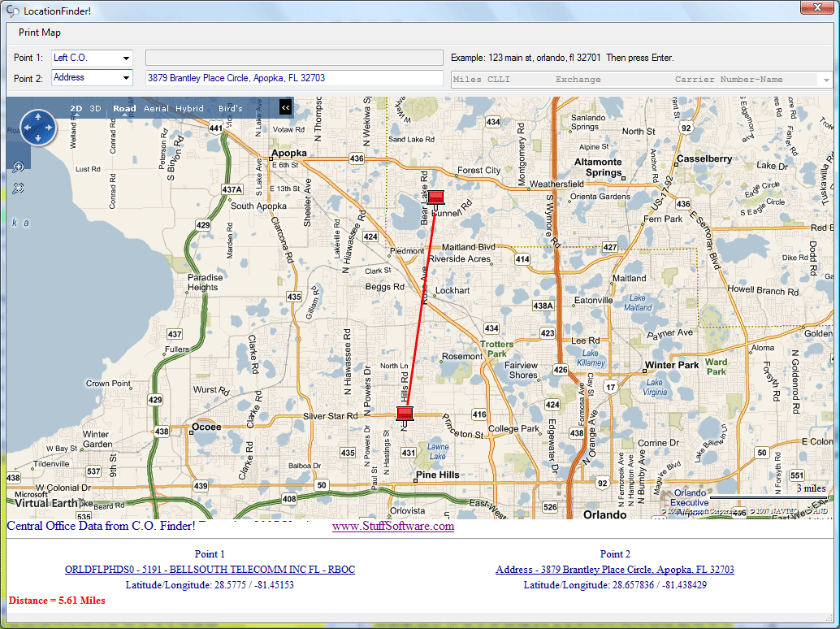Open the ORLDFLPHDS0 BellSouth central office link
Viewport: 840px width, 629px height.
click(210, 570)
